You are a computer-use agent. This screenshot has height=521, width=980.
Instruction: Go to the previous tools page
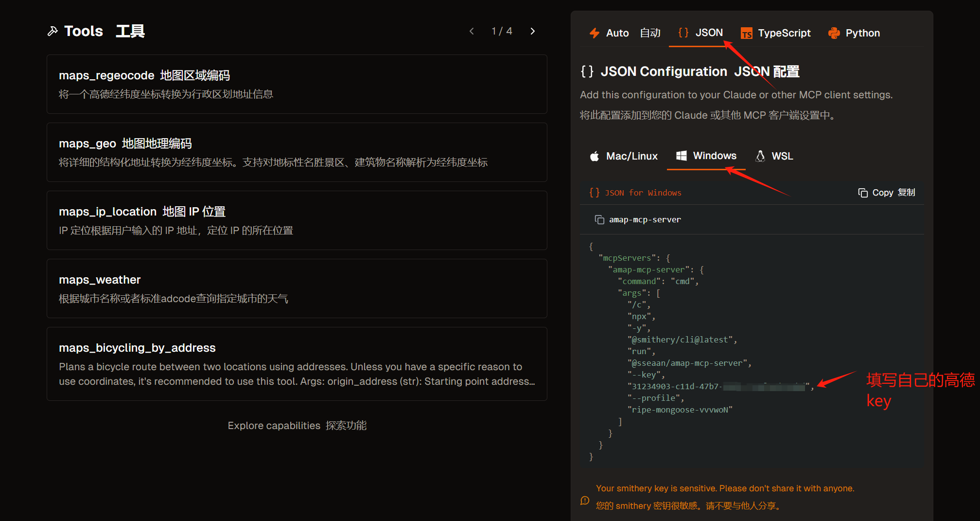coord(472,31)
